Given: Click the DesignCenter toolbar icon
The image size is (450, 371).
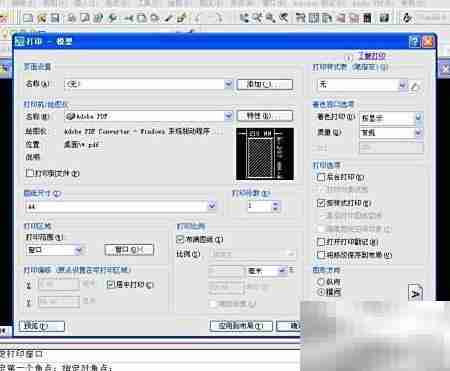Looking at the screenshot, I should (x=314, y=18).
